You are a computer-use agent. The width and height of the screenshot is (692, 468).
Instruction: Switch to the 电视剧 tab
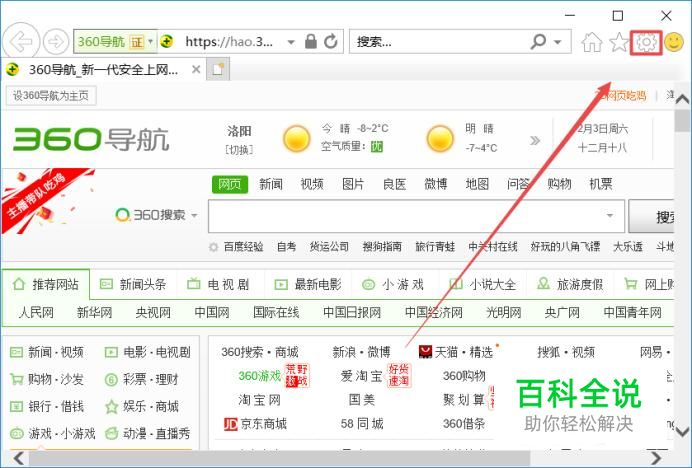click(218, 284)
